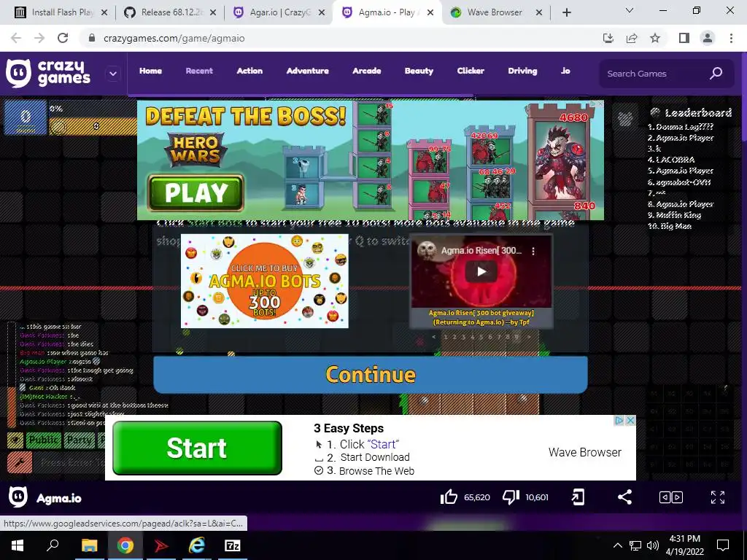Screen dimensions: 747x560
Task: Show hidden system tray icons
Action: point(617,545)
